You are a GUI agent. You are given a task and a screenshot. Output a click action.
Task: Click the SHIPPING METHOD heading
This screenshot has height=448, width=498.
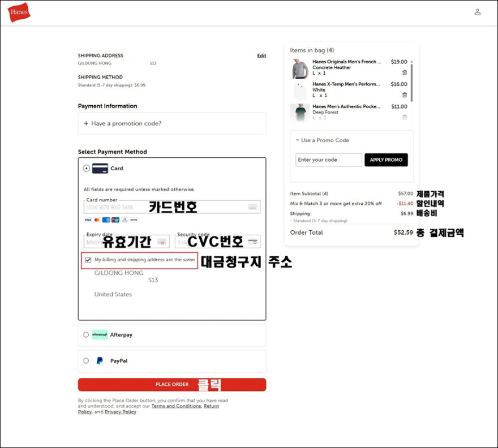[x=100, y=77]
